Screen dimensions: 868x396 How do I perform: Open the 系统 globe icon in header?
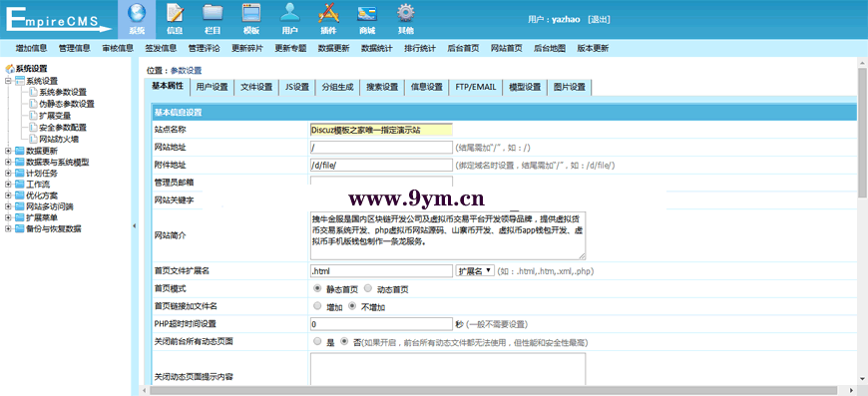[137, 13]
